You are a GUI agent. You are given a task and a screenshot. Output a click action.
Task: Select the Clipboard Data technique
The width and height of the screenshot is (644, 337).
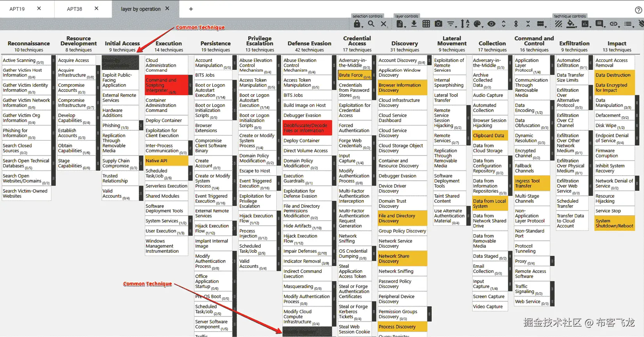490,136
